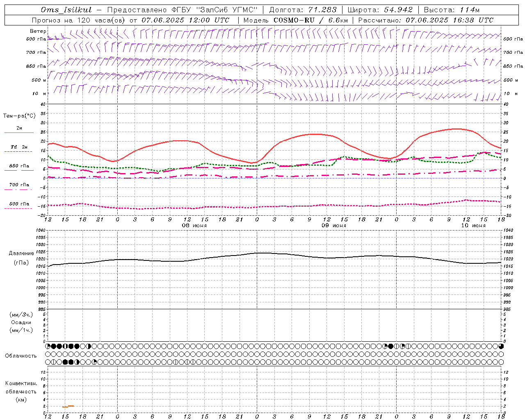Click the latitude value Широта: 54.942
525x420 pixels.
click(x=380, y=10)
